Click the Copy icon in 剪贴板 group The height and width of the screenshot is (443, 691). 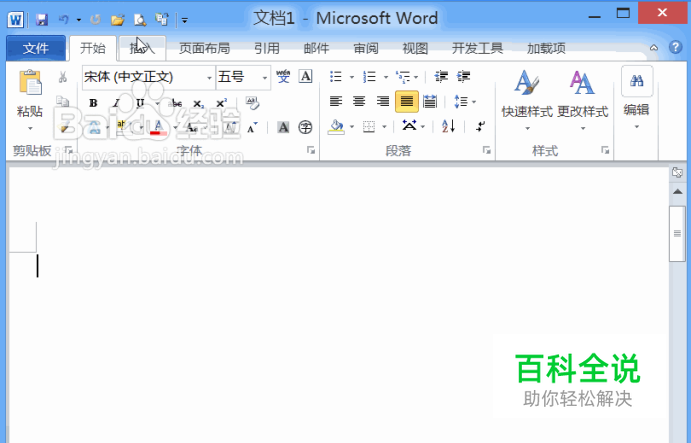click(x=63, y=102)
